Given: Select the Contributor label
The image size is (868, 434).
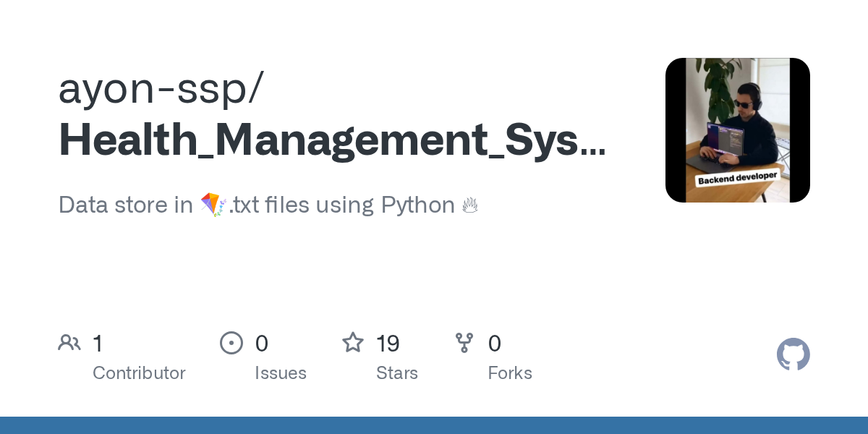Looking at the screenshot, I should (139, 373).
